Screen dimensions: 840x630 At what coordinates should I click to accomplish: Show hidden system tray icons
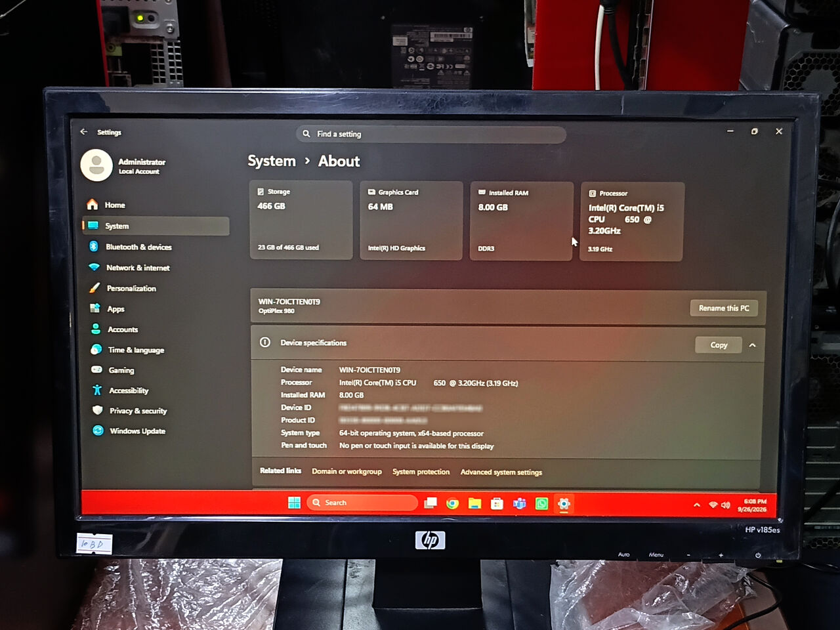(x=696, y=505)
